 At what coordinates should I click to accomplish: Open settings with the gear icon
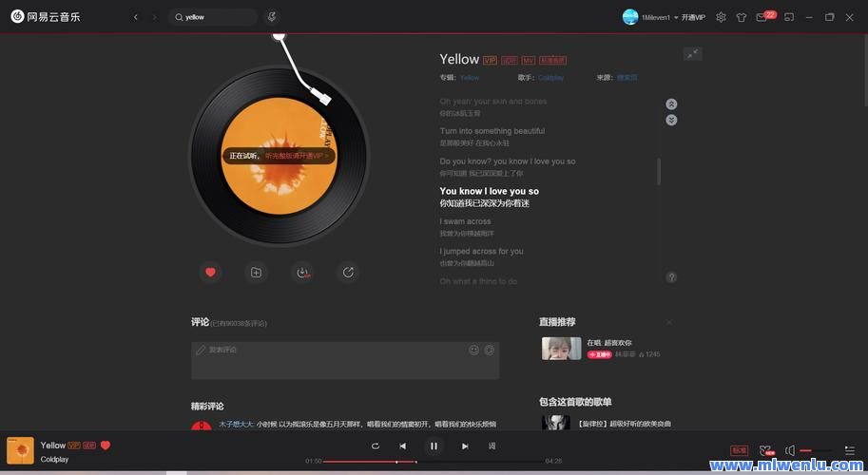coord(721,17)
